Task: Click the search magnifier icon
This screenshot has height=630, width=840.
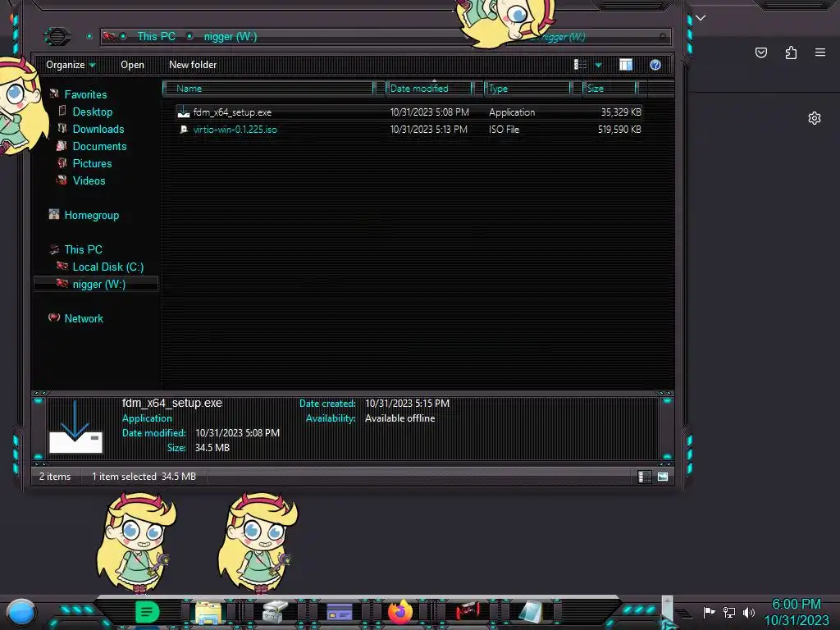Action: 663,36
